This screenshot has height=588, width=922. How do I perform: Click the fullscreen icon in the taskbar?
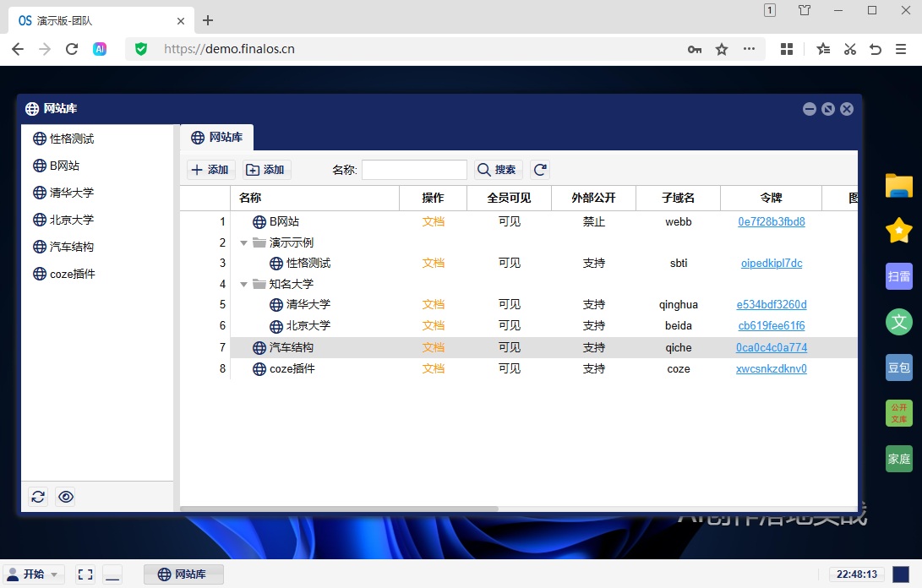tap(85, 574)
